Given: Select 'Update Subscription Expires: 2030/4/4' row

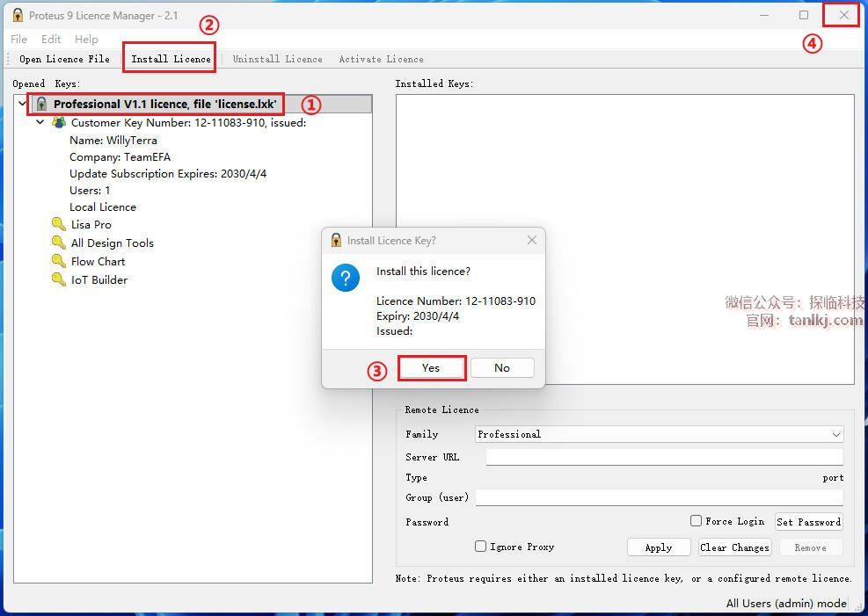Looking at the screenshot, I should coord(168,173).
